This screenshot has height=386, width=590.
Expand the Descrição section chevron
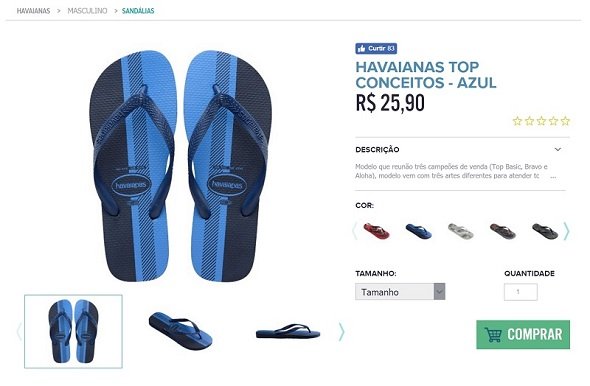tap(558, 149)
